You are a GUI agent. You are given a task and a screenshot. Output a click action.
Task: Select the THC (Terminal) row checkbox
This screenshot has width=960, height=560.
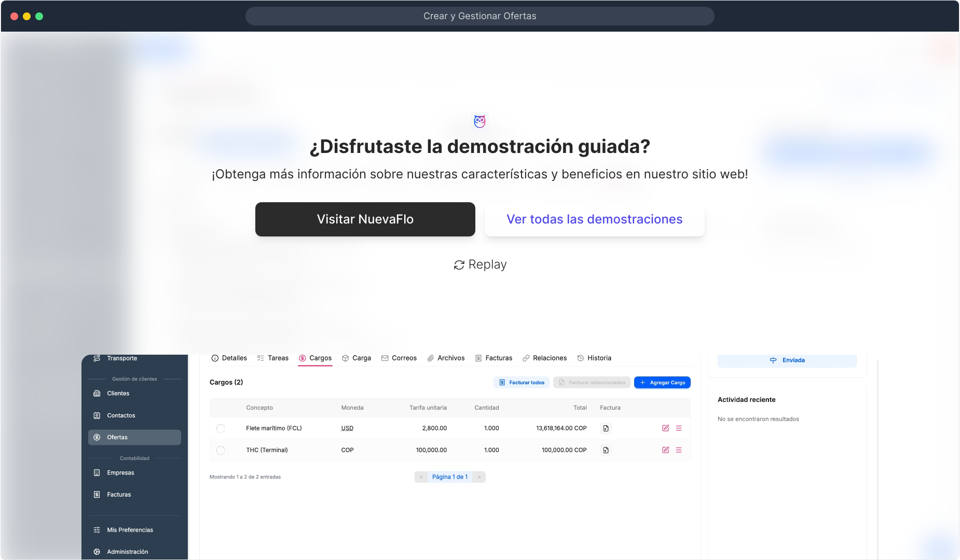pos(221,450)
